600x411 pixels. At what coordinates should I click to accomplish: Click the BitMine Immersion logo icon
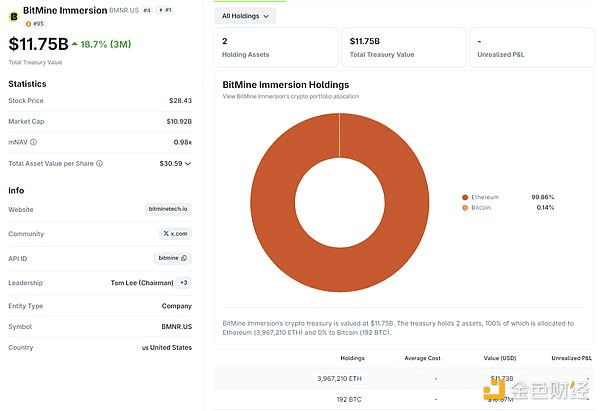(13, 16)
